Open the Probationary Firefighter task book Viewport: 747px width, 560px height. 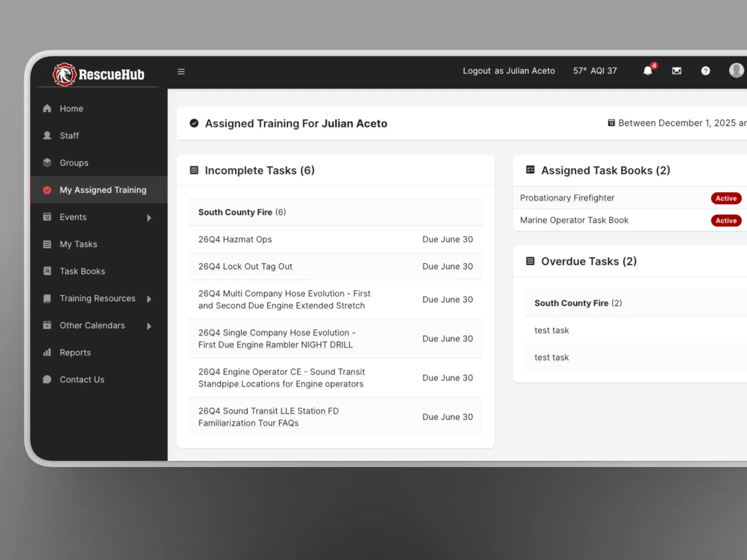tap(567, 198)
